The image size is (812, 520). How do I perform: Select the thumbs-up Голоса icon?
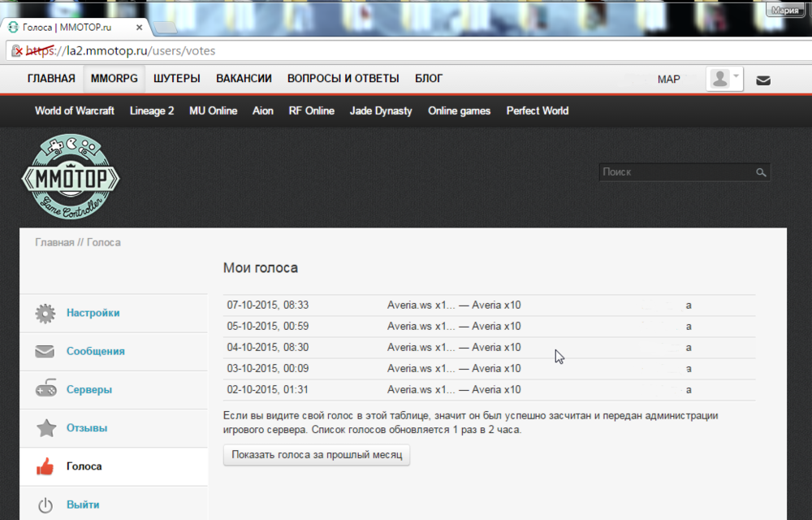click(x=46, y=466)
